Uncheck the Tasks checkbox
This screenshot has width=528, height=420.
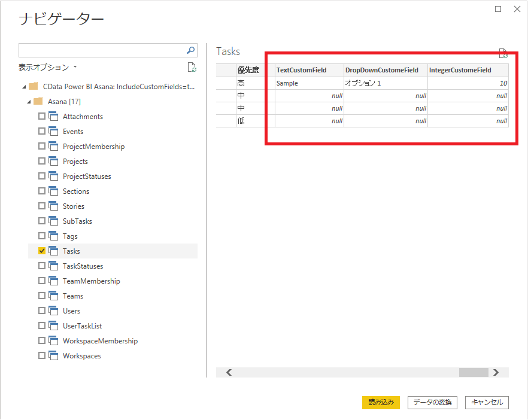[42, 251]
